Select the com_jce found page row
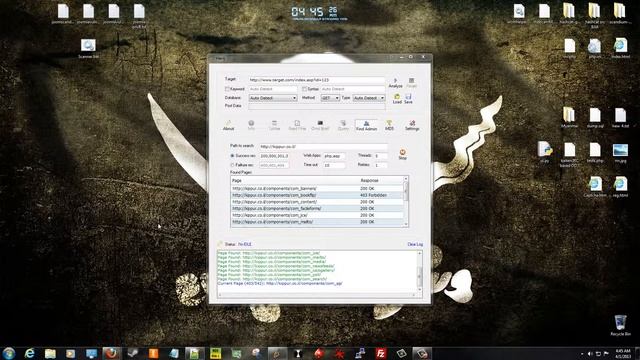Viewport: 640px width, 360px height. 317,215
